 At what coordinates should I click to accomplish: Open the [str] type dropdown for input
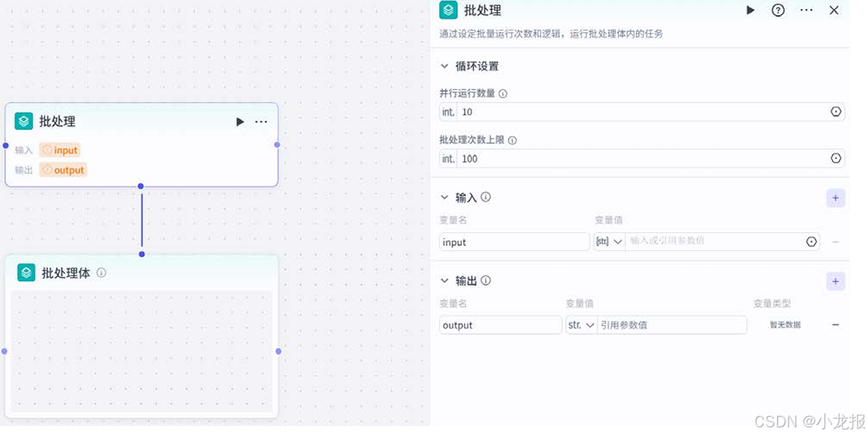coord(609,241)
